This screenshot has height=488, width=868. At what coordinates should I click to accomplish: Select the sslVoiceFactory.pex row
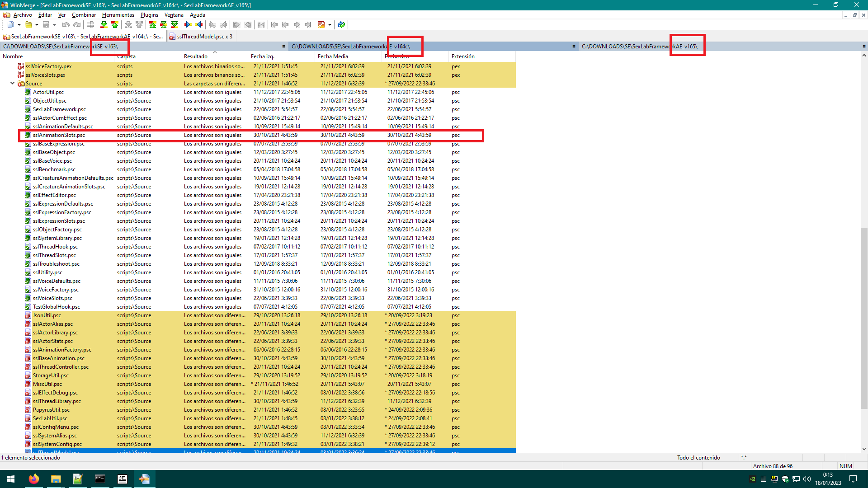click(x=258, y=66)
